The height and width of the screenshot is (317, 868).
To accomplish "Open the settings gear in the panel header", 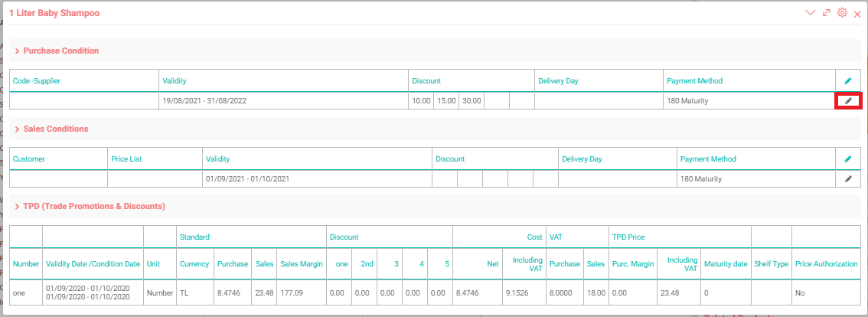I will click(842, 13).
